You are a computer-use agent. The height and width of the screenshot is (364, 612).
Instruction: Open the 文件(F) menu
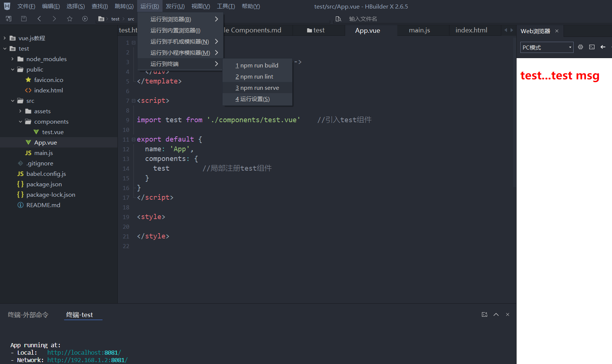click(x=26, y=6)
